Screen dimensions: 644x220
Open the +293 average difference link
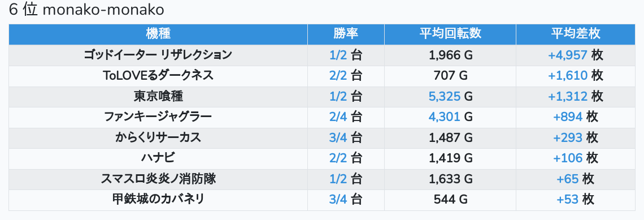[568, 138]
